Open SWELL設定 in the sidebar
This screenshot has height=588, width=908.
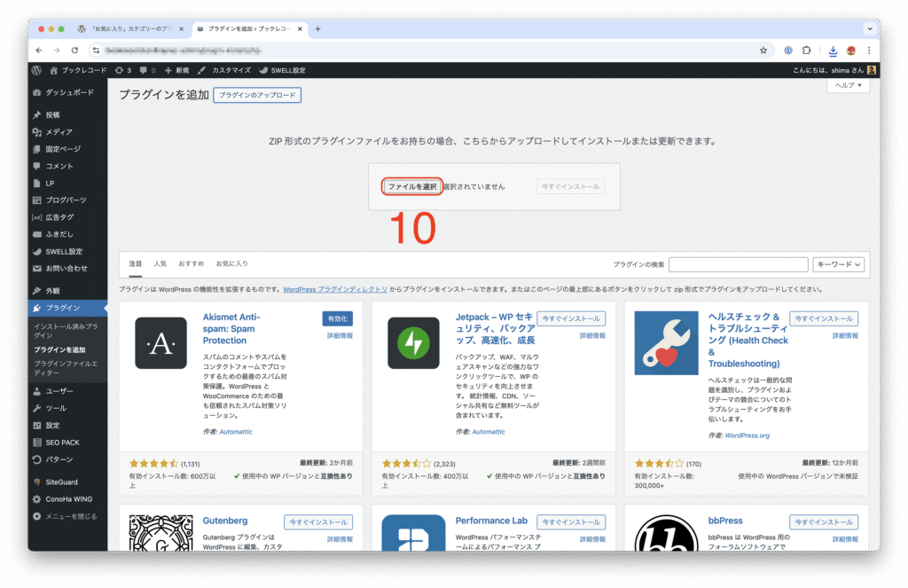[x=67, y=251]
